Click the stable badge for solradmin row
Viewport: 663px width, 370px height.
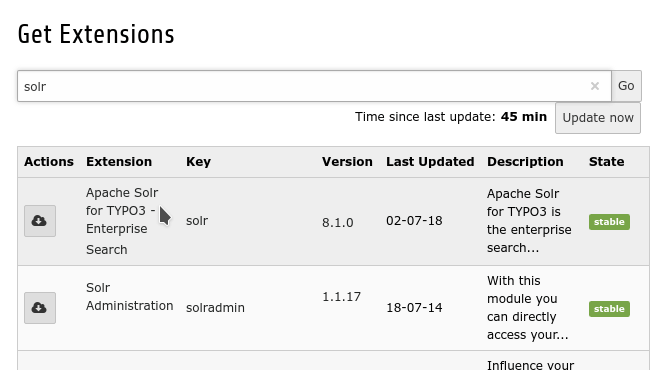tap(609, 309)
